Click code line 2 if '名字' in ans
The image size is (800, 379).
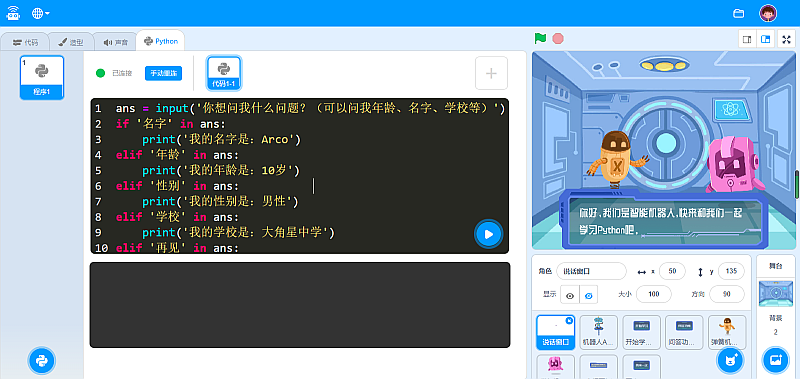pos(170,124)
